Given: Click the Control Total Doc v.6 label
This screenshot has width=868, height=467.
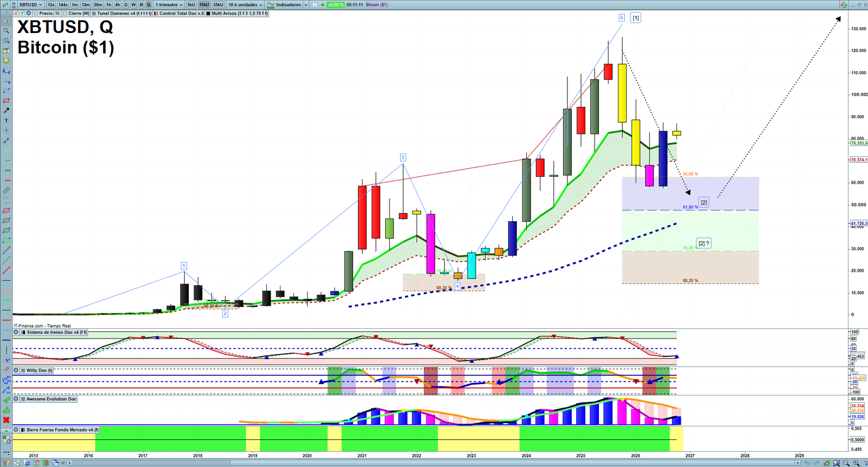Looking at the screenshot, I should click(x=182, y=14).
